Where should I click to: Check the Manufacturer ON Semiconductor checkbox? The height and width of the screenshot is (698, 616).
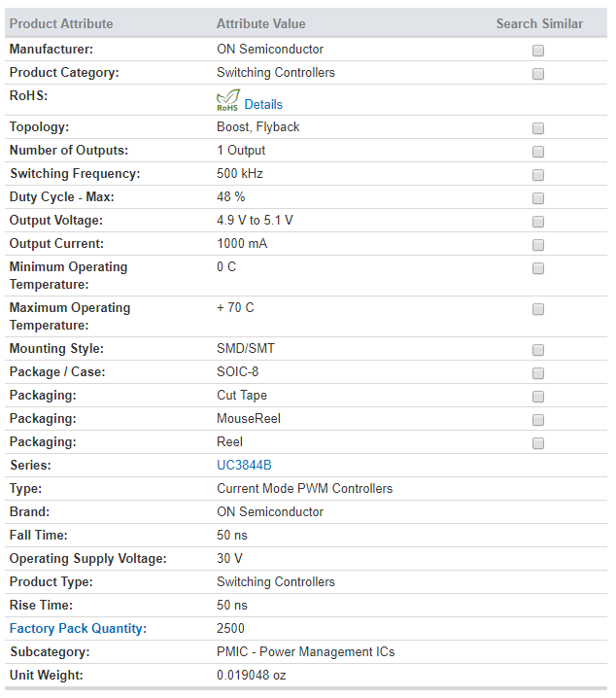coord(538,51)
